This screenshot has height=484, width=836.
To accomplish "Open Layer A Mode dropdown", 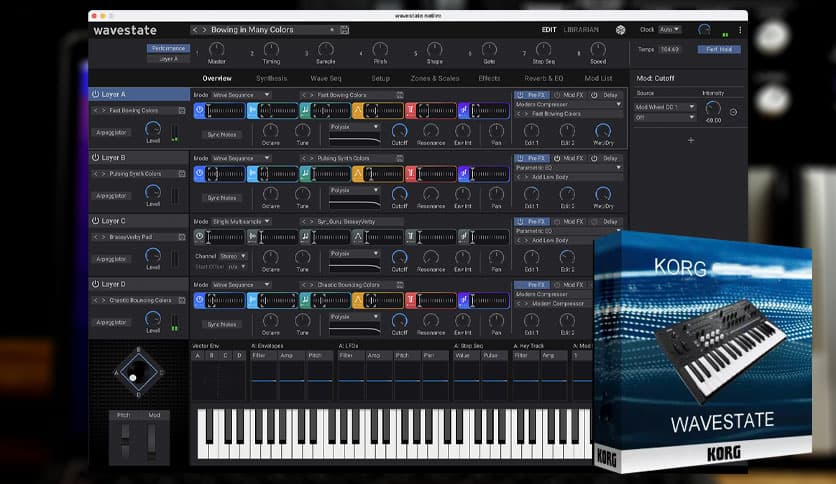I will pos(241,95).
